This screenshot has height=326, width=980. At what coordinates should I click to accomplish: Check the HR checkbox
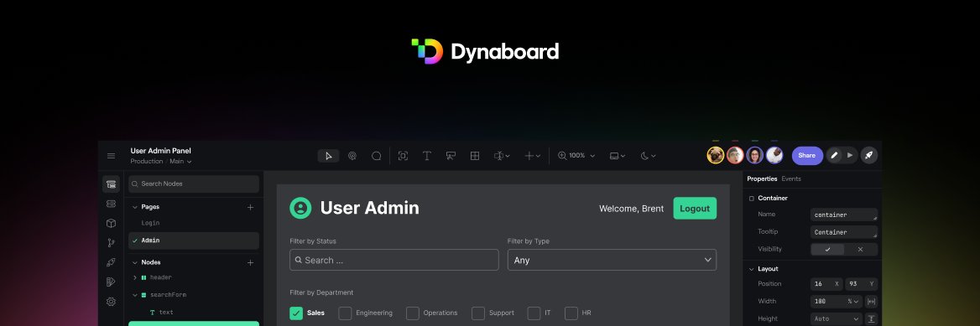pos(571,313)
